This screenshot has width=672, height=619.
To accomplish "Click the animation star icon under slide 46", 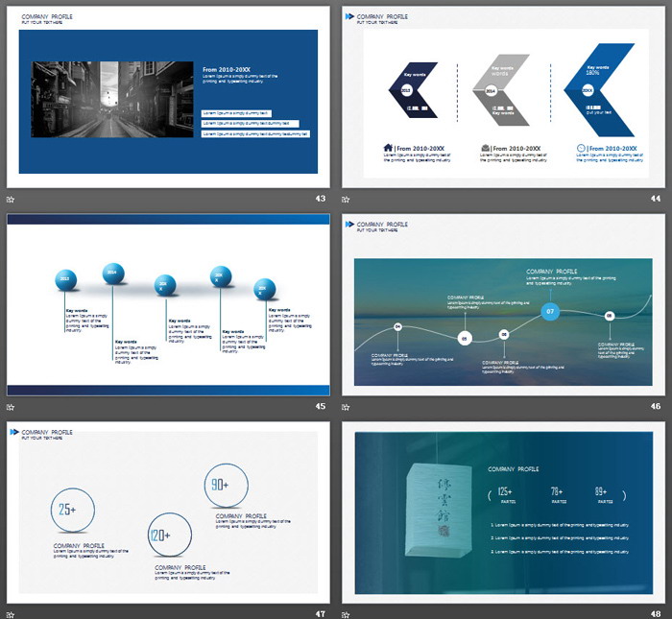I will [x=347, y=406].
